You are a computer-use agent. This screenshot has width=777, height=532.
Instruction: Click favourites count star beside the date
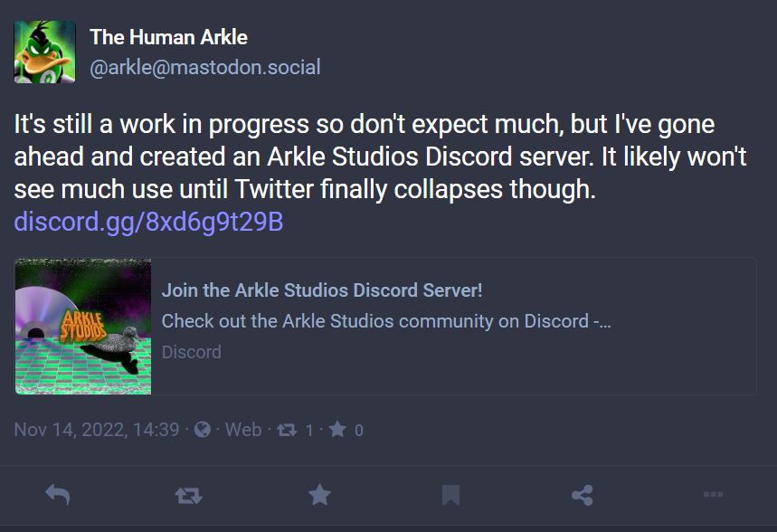pos(337,430)
